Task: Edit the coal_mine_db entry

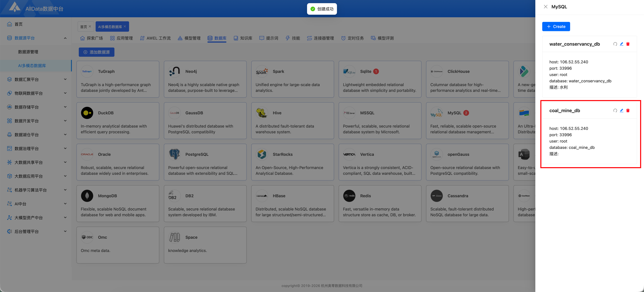Action: coord(621,110)
